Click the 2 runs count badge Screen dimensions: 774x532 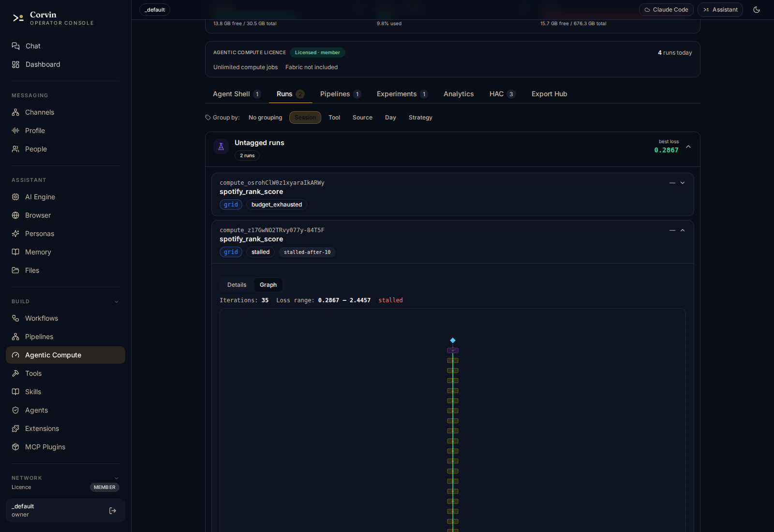247,156
